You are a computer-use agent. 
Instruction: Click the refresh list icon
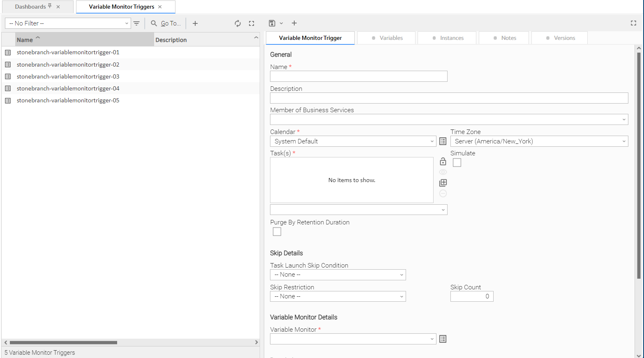238,23
